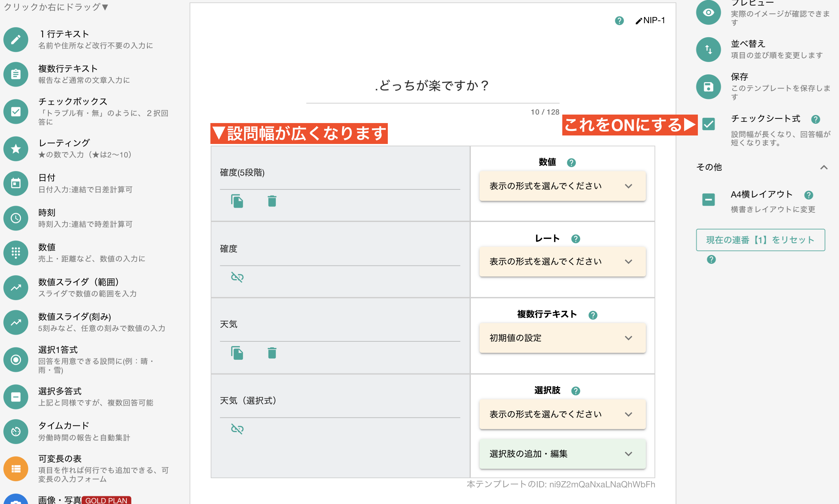Edit the 確度 question text

click(340, 249)
